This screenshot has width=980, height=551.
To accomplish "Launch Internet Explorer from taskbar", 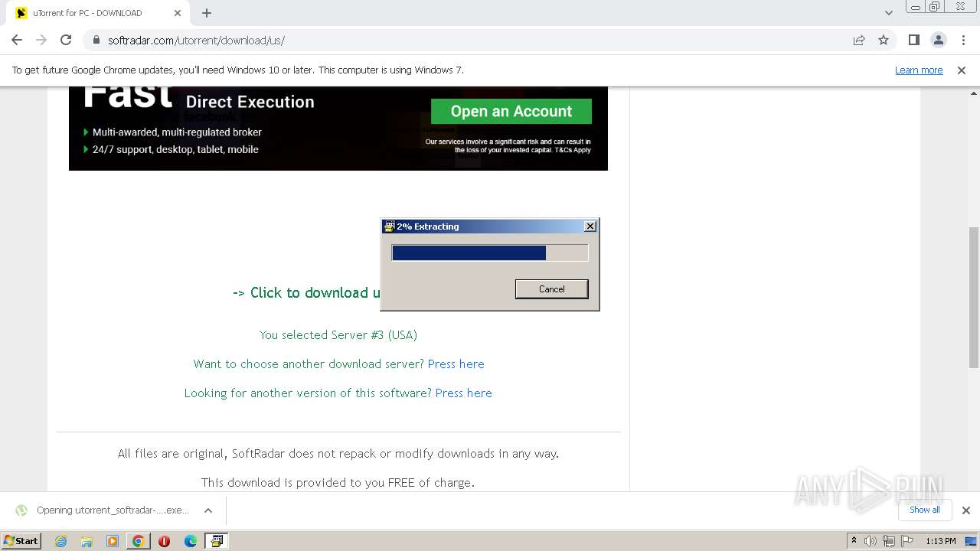I will (x=60, y=541).
